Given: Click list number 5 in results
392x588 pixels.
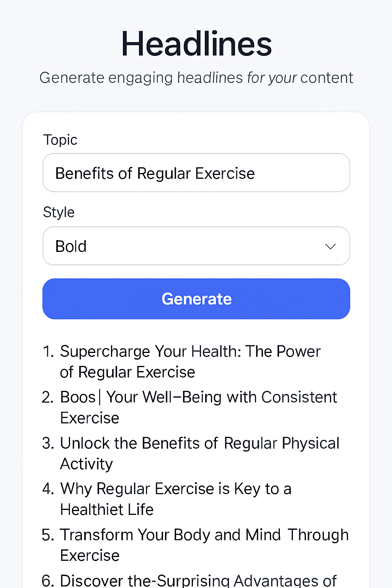Looking at the screenshot, I should tap(48, 535).
